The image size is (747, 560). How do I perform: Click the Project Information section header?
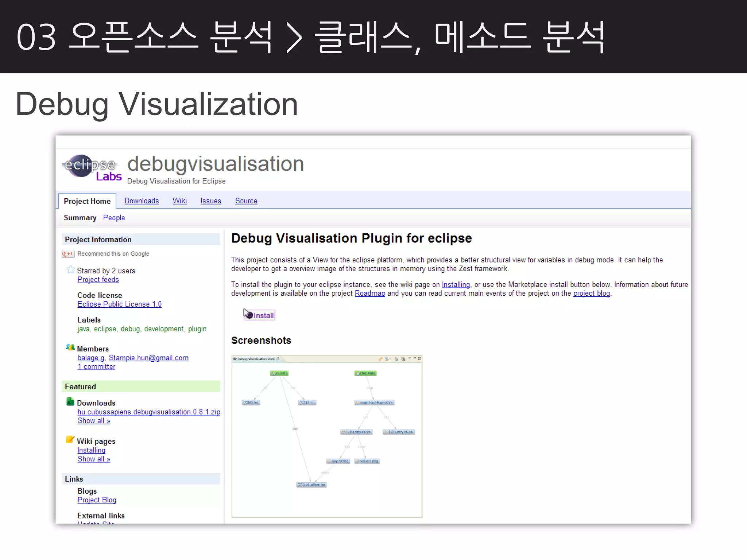tap(141, 239)
